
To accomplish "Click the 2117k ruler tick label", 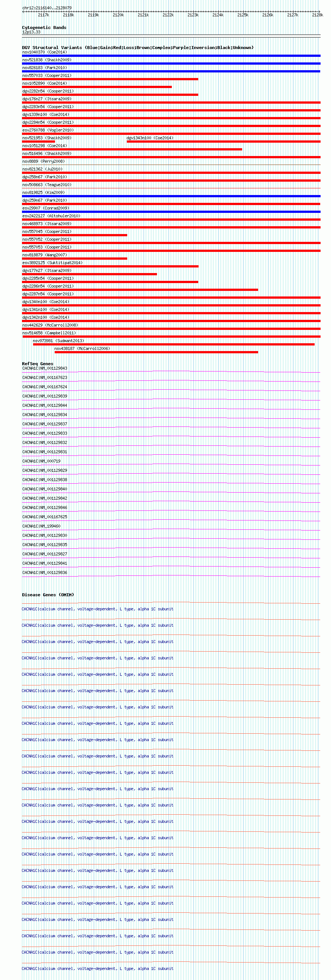I will pyautogui.click(x=44, y=15).
